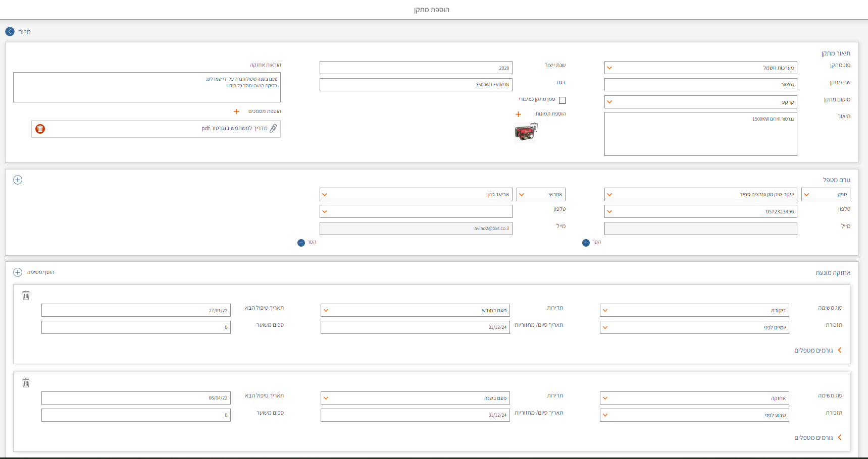Click the orange plus to add documents
The height and width of the screenshot is (459, 868).
(236, 111)
